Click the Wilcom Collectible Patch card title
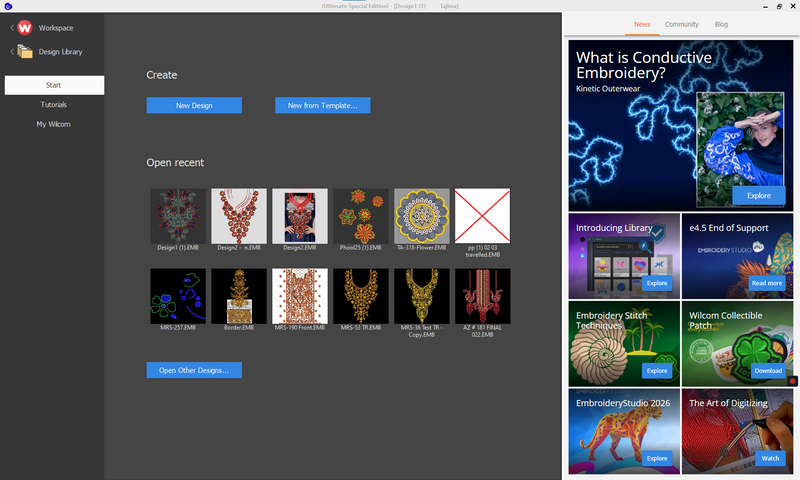The width and height of the screenshot is (800, 480). (726, 320)
